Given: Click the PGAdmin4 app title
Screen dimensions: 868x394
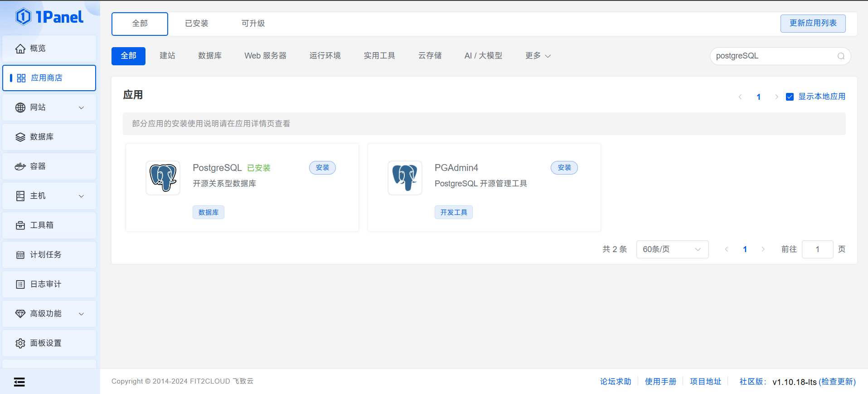Looking at the screenshot, I should pos(456,168).
